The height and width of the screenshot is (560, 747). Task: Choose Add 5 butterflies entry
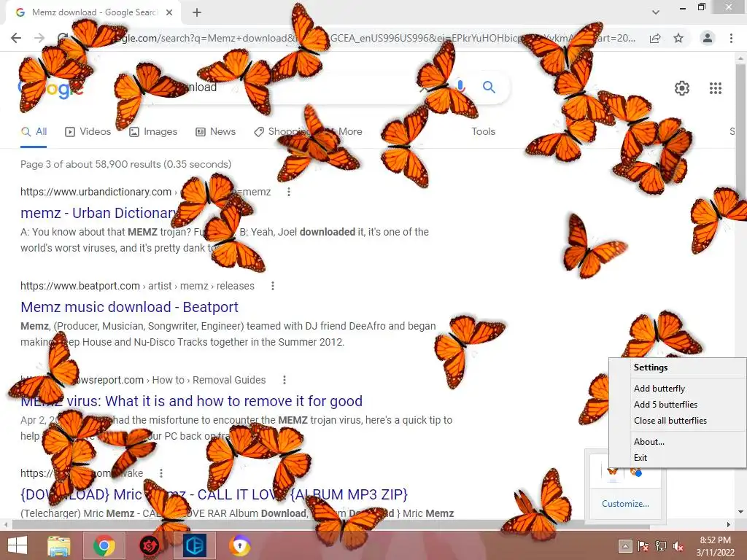(x=665, y=404)
